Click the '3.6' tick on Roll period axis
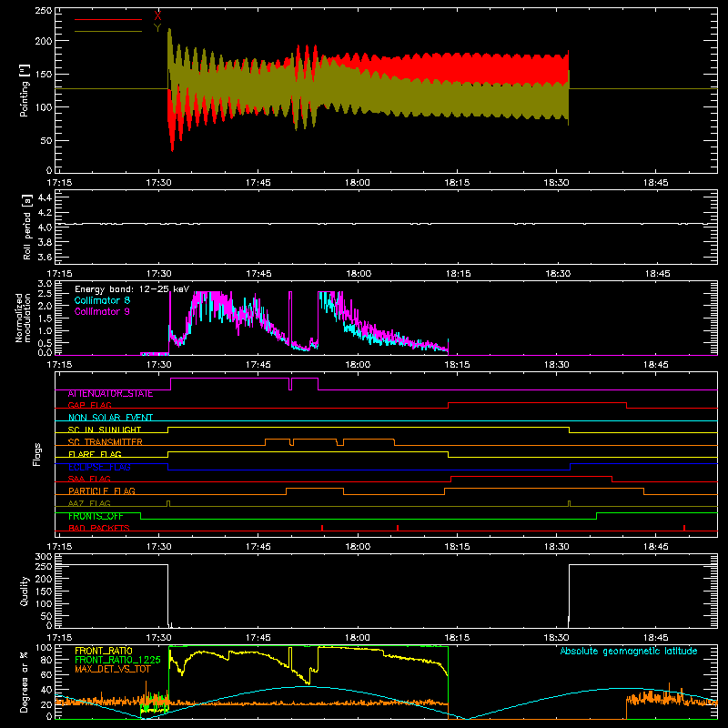Image resolution: width=728 pixels, height=728 pixels. click(x=45, y=257)
